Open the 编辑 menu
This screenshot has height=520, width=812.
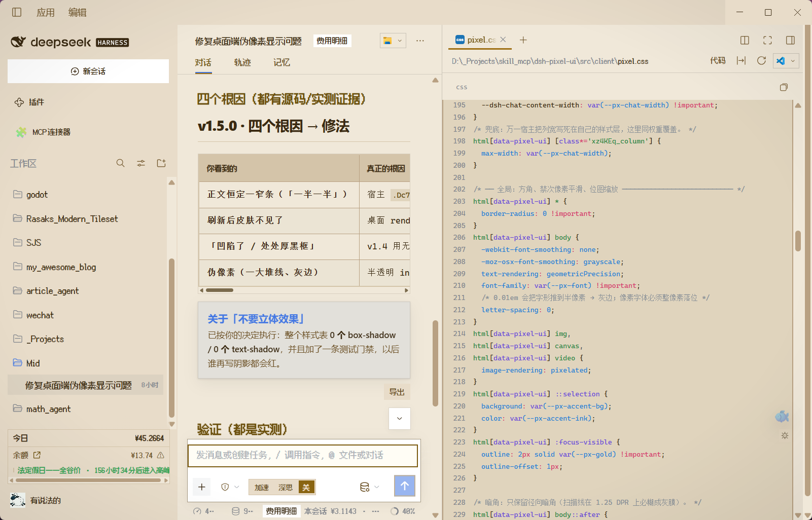[78, 12]
